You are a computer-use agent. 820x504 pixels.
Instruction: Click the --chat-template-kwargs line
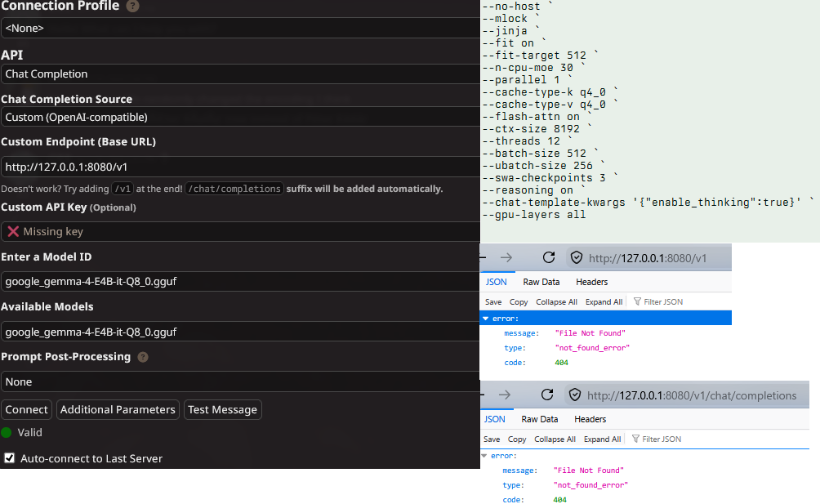point(648,203)
